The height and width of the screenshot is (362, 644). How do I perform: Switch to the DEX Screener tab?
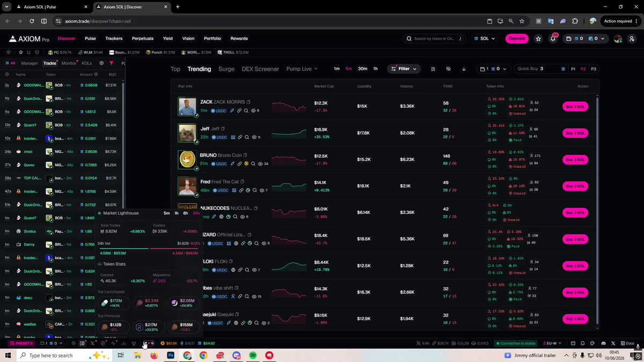point(260,69)
